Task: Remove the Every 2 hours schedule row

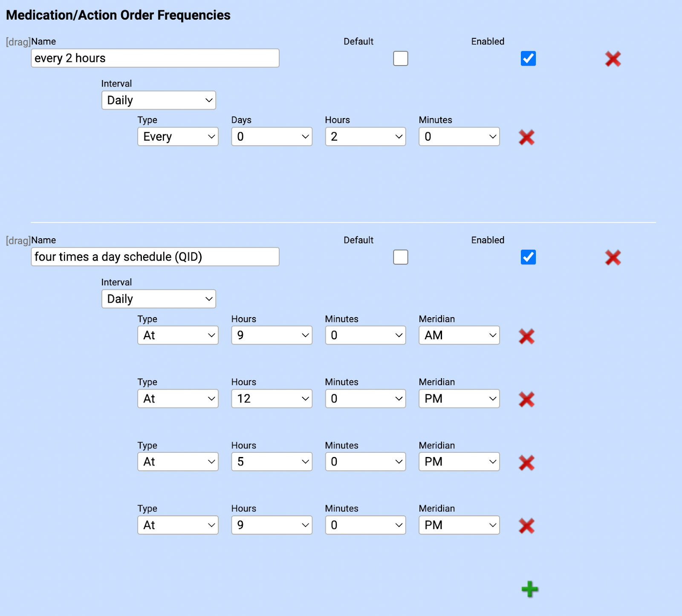Action: [527, 137]
